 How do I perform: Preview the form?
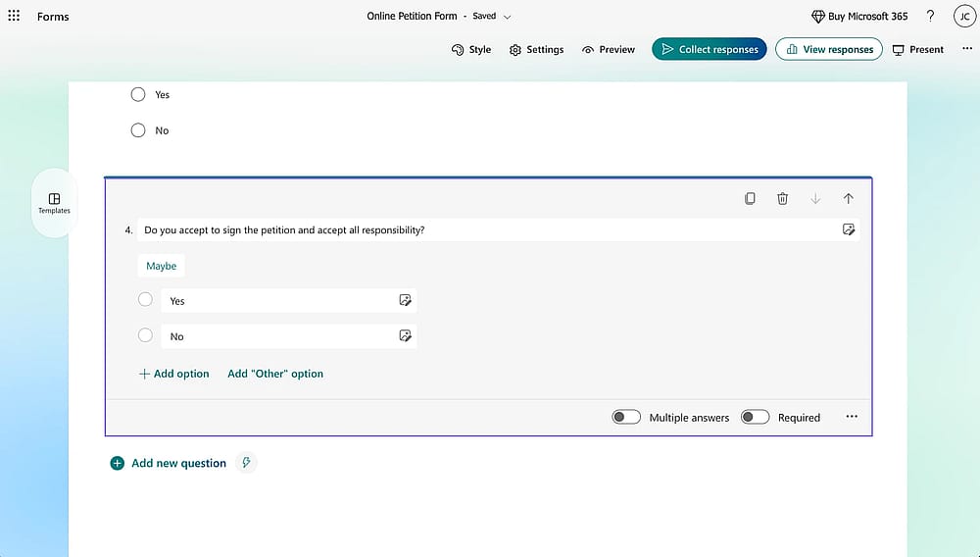[609, 49]
